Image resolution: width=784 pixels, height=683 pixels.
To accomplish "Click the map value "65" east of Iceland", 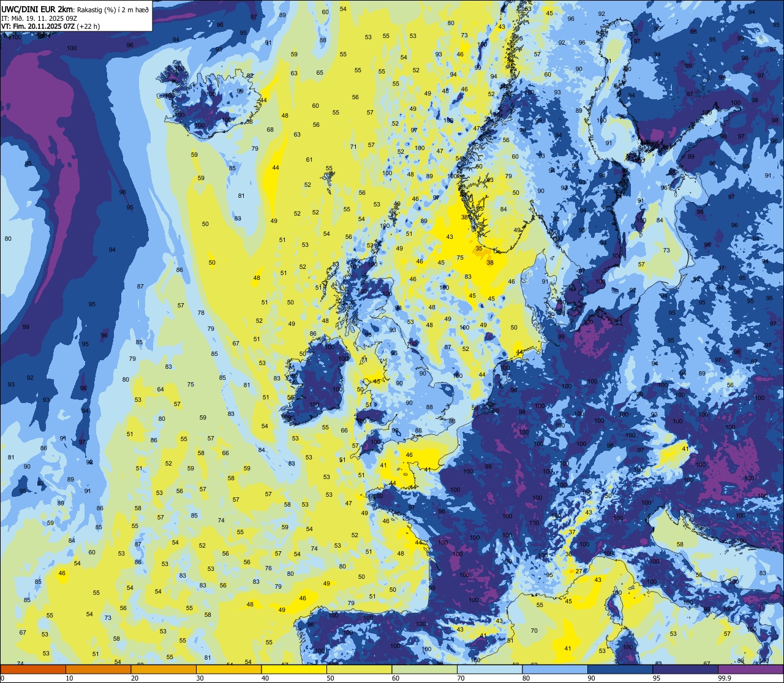I will coord(320,73).
